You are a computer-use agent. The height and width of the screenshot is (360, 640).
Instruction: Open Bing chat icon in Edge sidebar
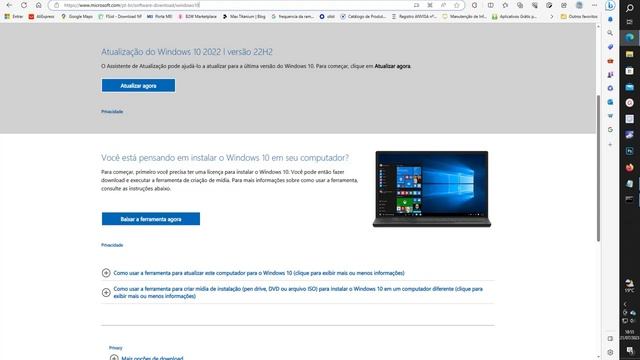610,6
